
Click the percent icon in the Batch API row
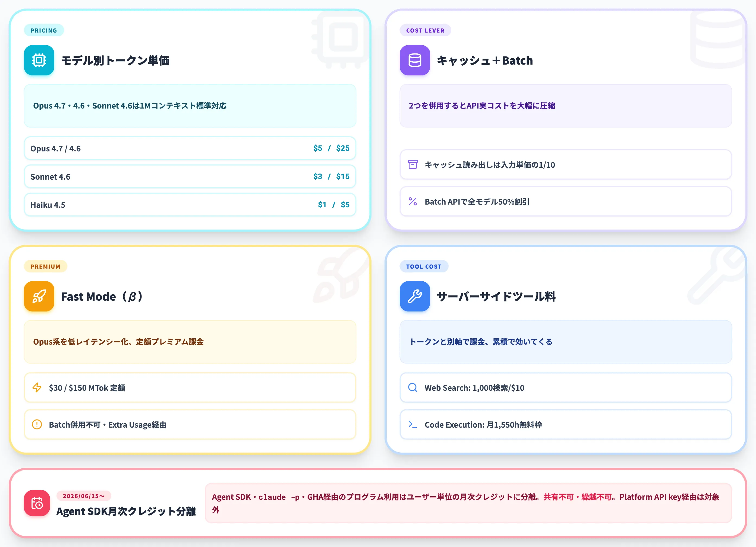(413, 201)
